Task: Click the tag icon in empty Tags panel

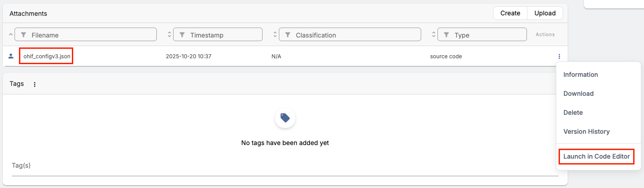Action: point(285,118)
